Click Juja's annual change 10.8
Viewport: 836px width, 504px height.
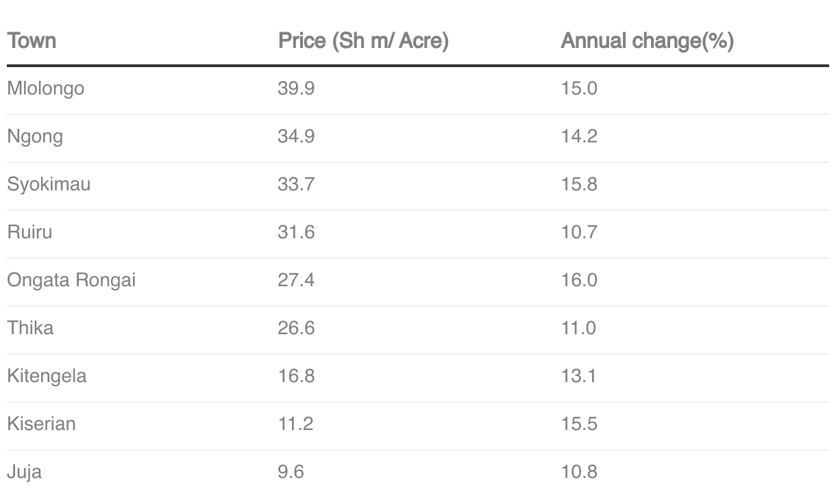(x=579, y=472)
